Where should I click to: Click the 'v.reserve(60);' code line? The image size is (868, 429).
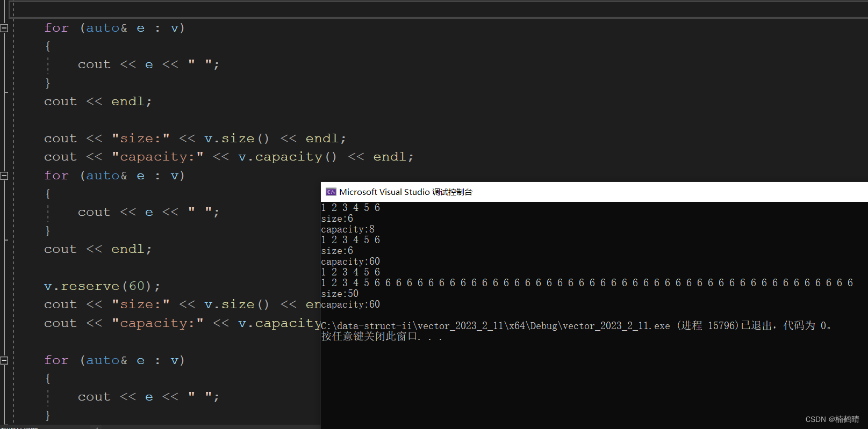(102, 286)
